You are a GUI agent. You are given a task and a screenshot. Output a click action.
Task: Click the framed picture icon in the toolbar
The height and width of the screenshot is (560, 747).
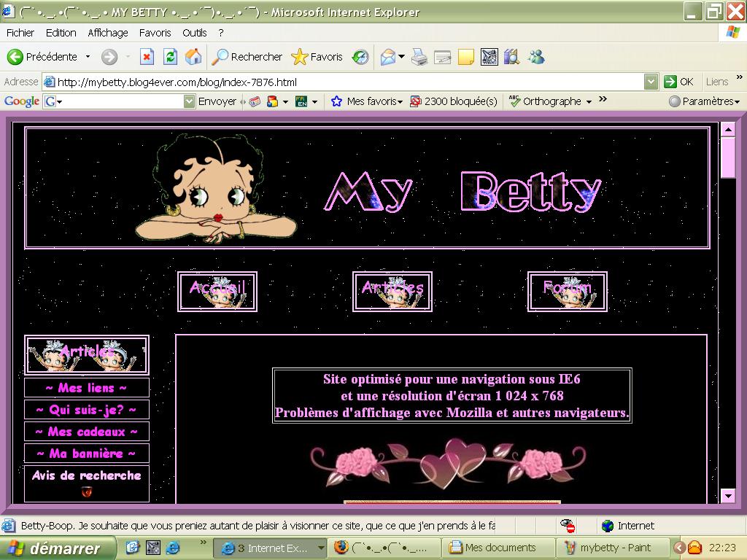pos(489,57)
